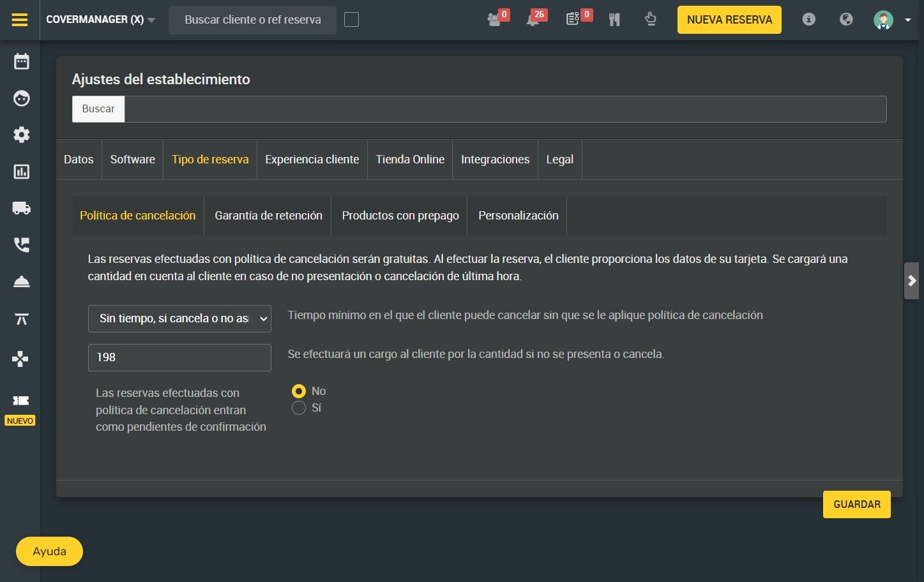Open the statistics chart icon in sidebar
Viewport: 924px width, 582px height.
click(21, 172)
